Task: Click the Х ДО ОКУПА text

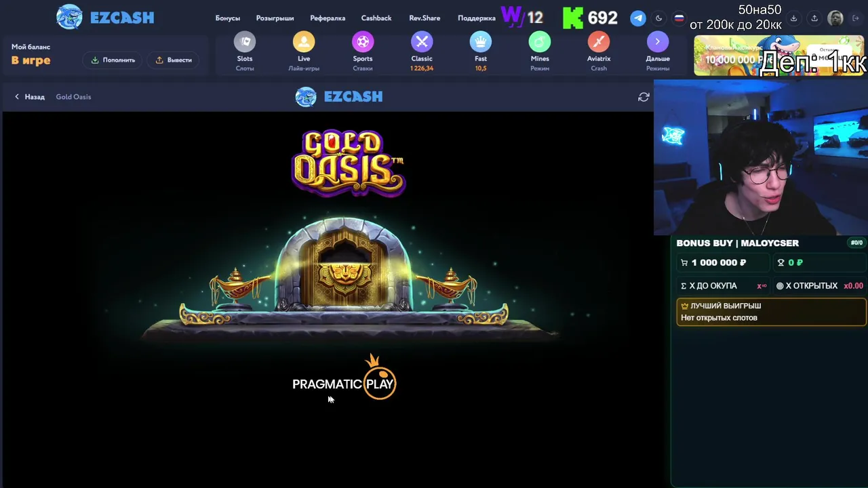Action: pos(713,286)
